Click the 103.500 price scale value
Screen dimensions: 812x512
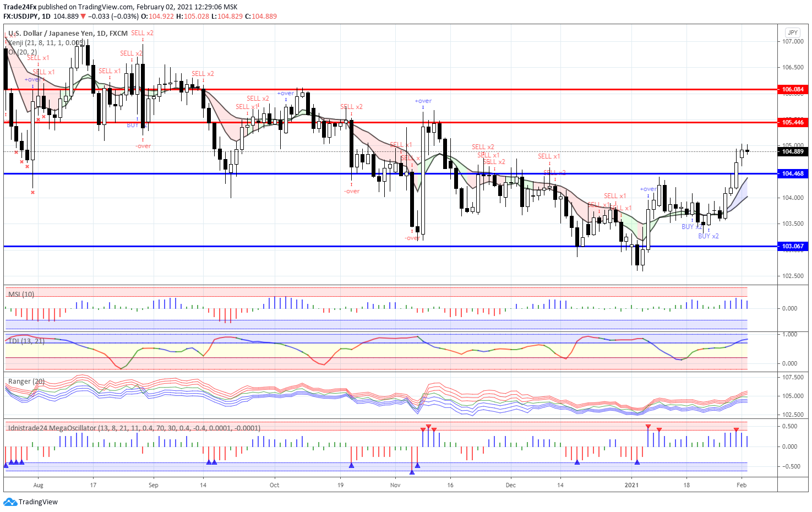click(793, 224)
